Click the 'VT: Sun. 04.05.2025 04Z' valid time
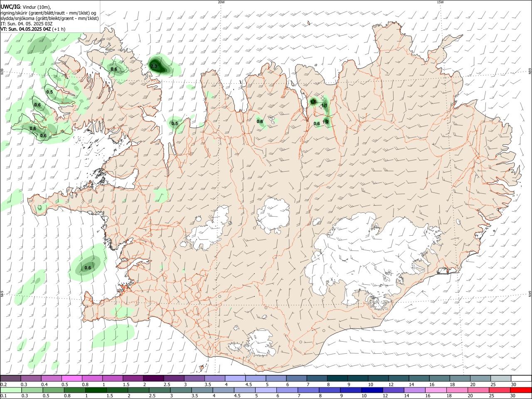The height and width of the screenshot is (399, 532). 26,29
